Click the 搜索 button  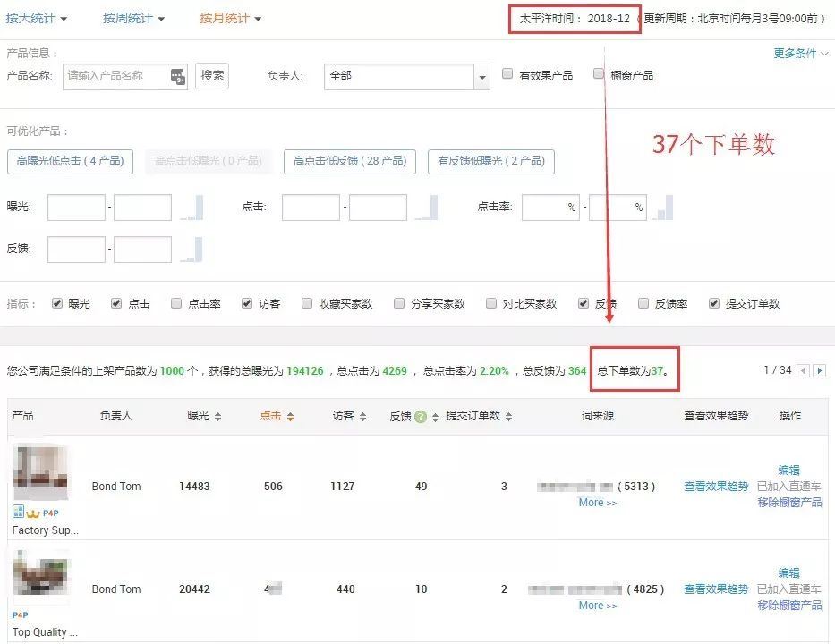tap(212, 75)
